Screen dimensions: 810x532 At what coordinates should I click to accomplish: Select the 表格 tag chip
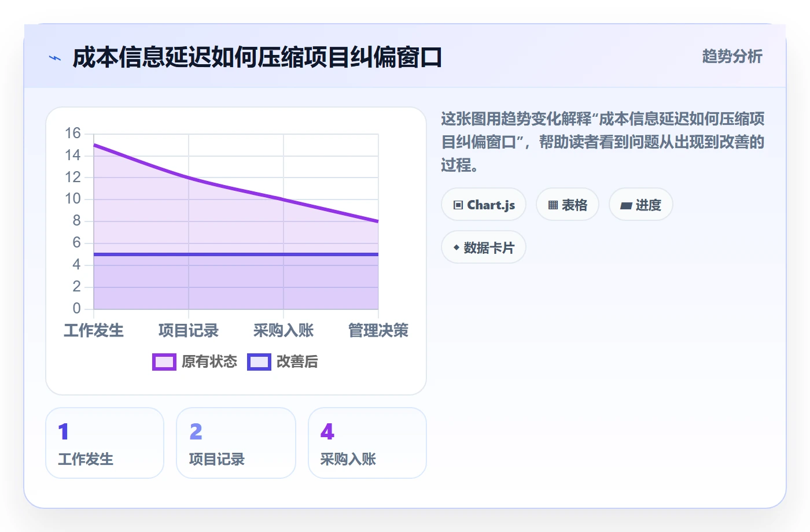click(568, 205)
